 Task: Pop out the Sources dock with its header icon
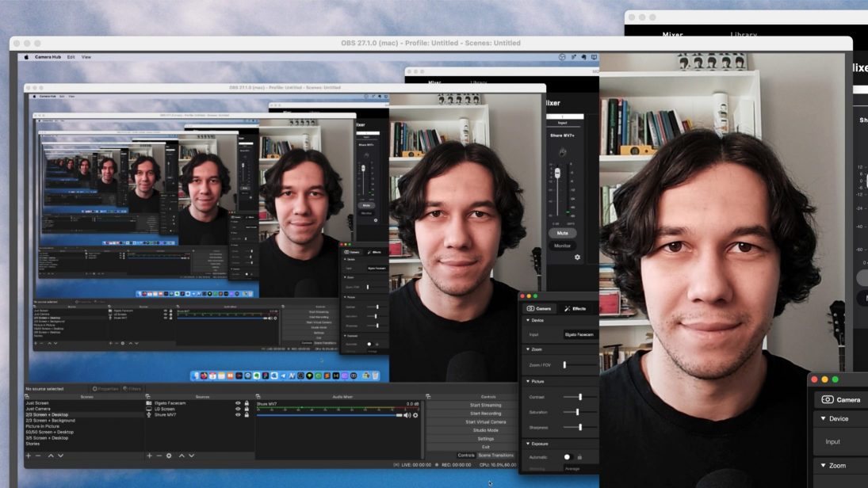tap(147, 397)
